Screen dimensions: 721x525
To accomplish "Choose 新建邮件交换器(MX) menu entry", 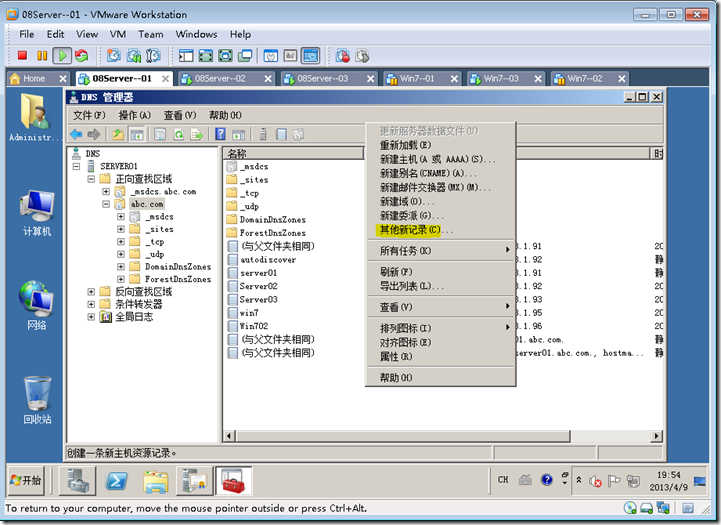I will pos(441,187).
